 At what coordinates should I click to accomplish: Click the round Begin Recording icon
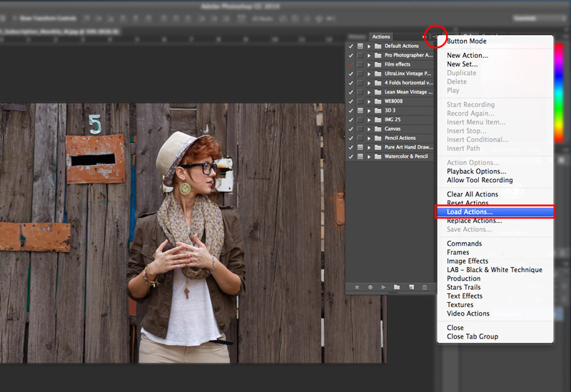tap(370, 287)
